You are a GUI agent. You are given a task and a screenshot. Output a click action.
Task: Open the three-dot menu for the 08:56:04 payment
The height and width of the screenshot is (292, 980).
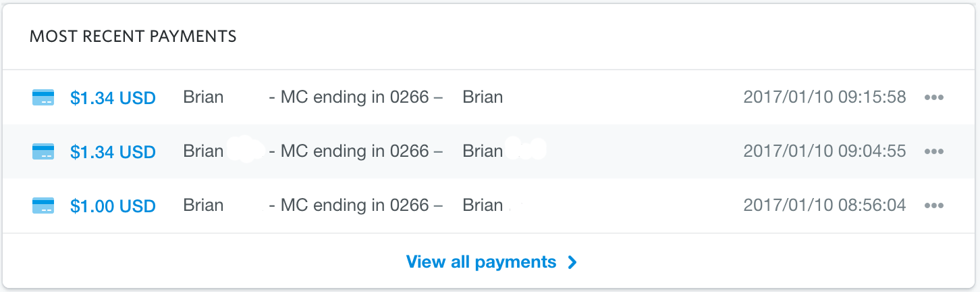pos(933,205)
